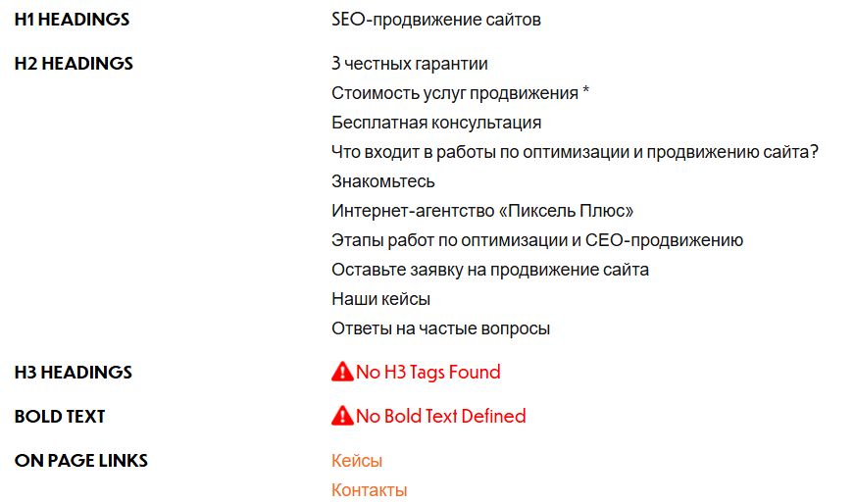This screenshot has width=855, height=504.
Task: Click the No H3 Tags Found message
Action: click(427, 373)
